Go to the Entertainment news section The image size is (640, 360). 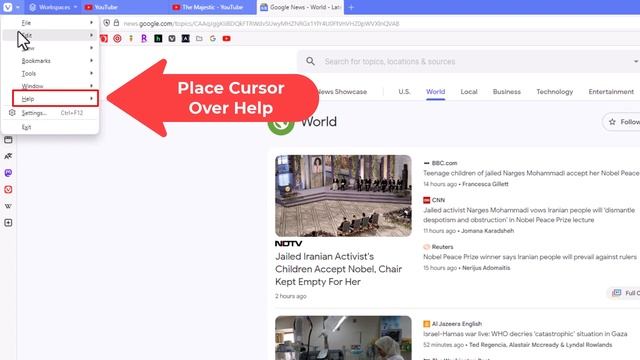click(611, 92)
